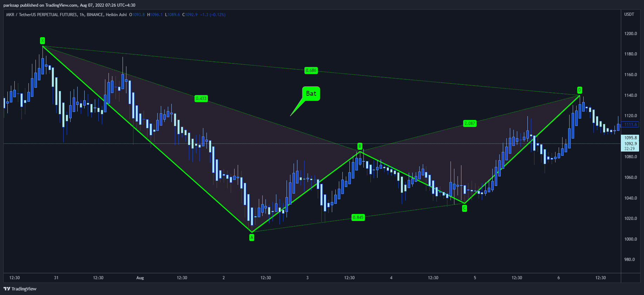Click the MKR / TetherUS PERPETUAL FUTURES symbol title

coord(41,15)
